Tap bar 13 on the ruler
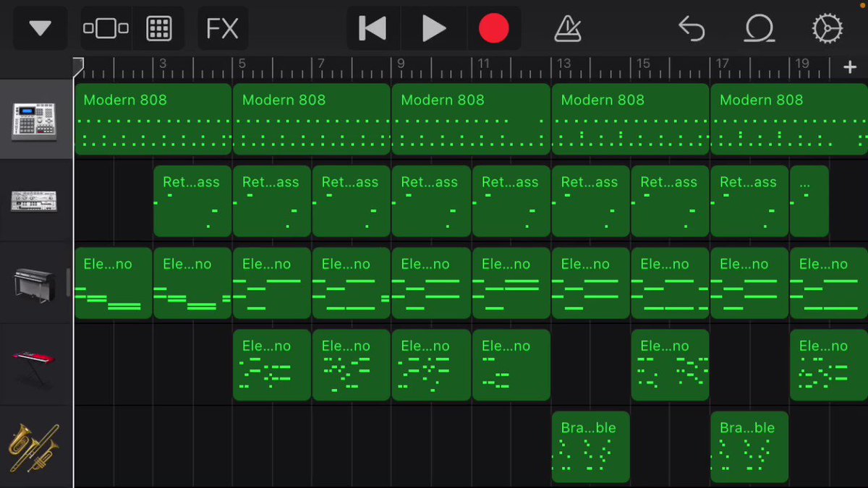Viewport: 868px width, 488px height. point(563,64)
